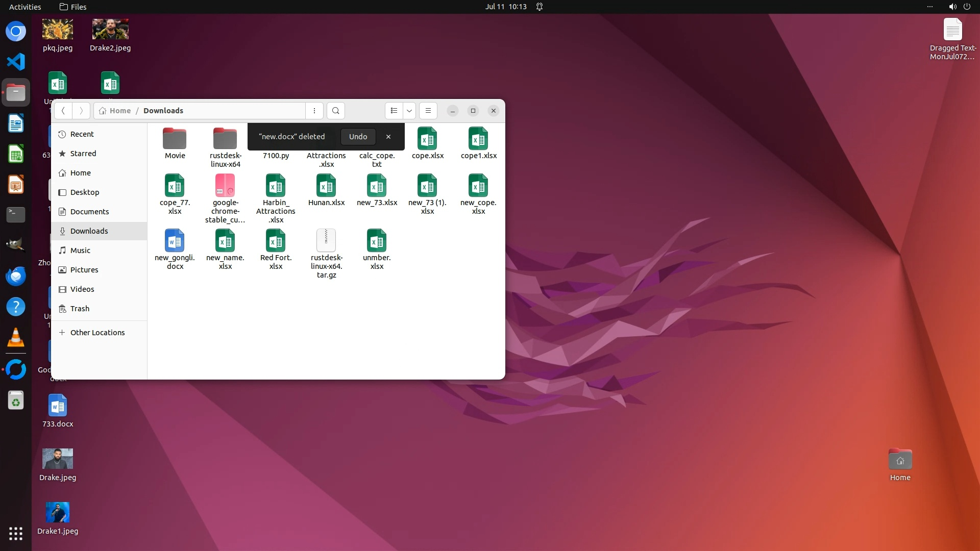Click Undo in the deleted notification
This screenshot has height=551, width=980.
(x=358, y=137)
